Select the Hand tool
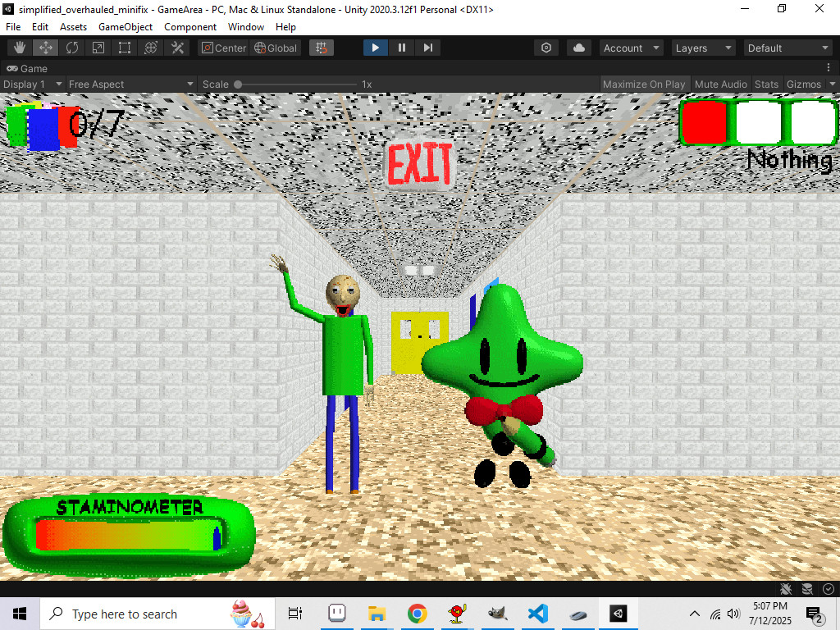The height and width of the screenshot is (630, 840). tap(18, 48)
